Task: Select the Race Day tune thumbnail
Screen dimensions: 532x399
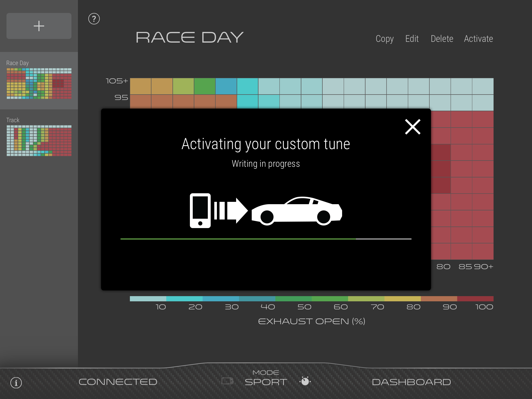Action: click(x=39, y=83)
